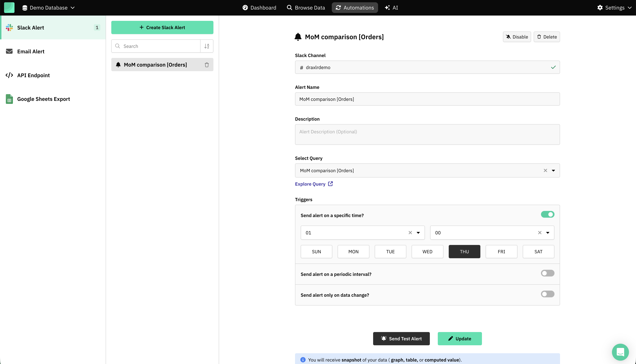Open Google Sheets Export
The width and height of the screenshot is (636, 364).
coord(43,99)
